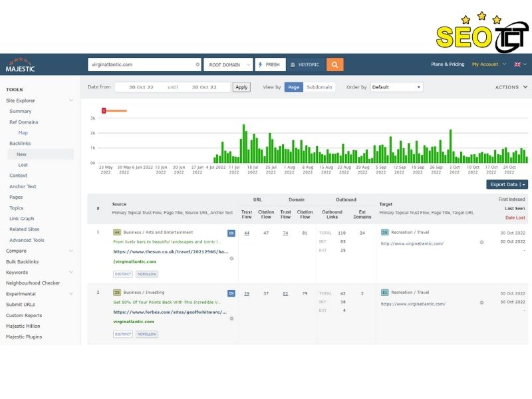Image resolution: width=532 pixels, height=399 pixels.
Task: Click the DISTINCT tag on forbes.com row
Action: (x=123, y=334)
